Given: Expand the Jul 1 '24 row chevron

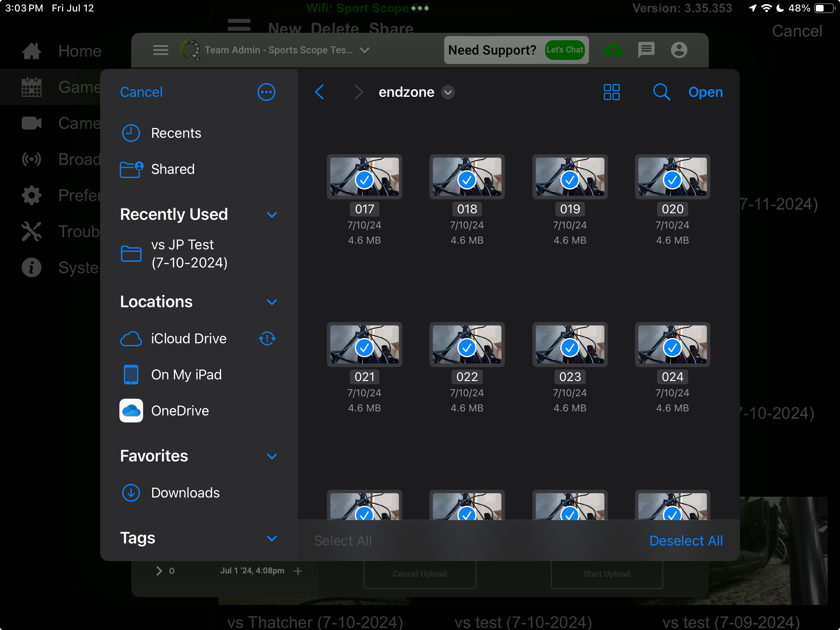Looking at the screenshot, I should pos(159,571).
